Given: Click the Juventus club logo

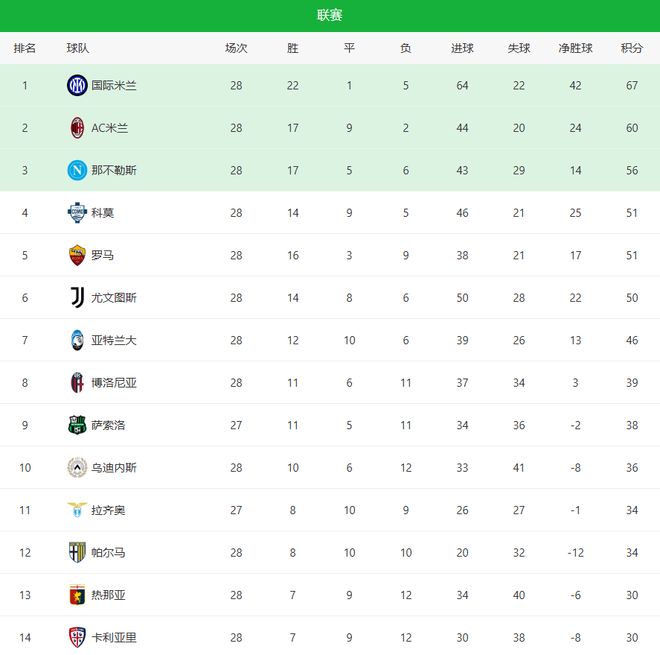Looking at the screenshot, I should (77, 297).
